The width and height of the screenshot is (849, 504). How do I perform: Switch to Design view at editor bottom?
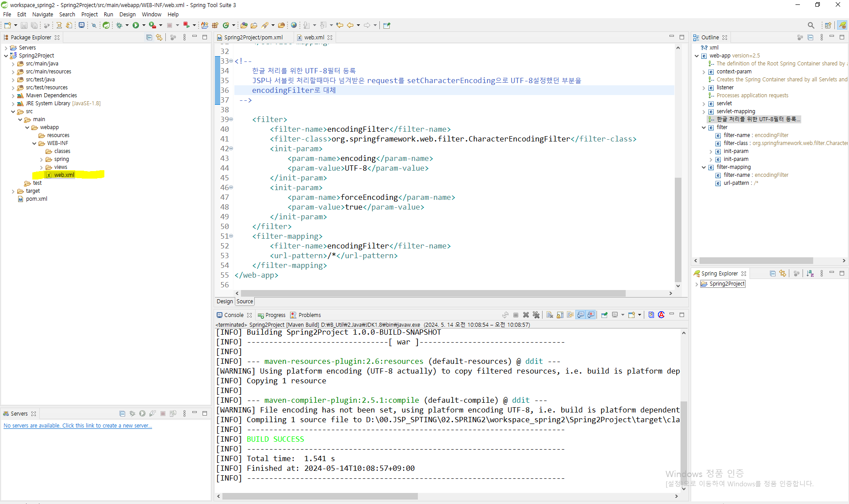coord(225,302)
